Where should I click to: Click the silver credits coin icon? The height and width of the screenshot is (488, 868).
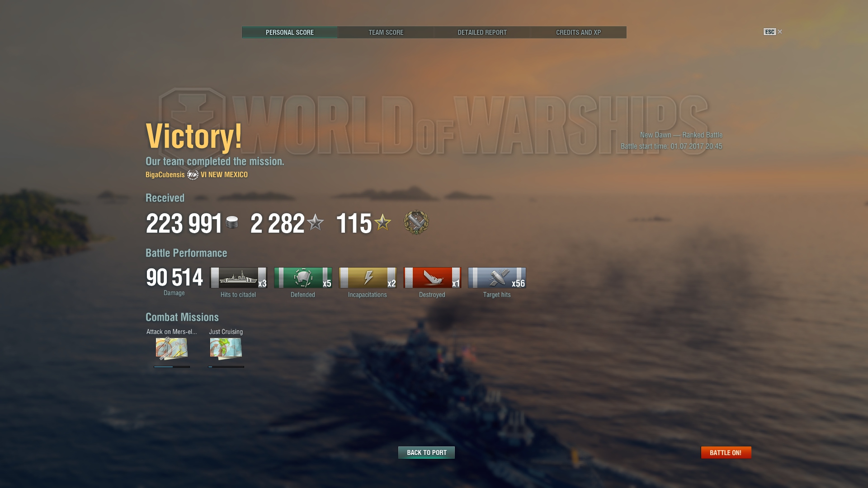[232, 222]
